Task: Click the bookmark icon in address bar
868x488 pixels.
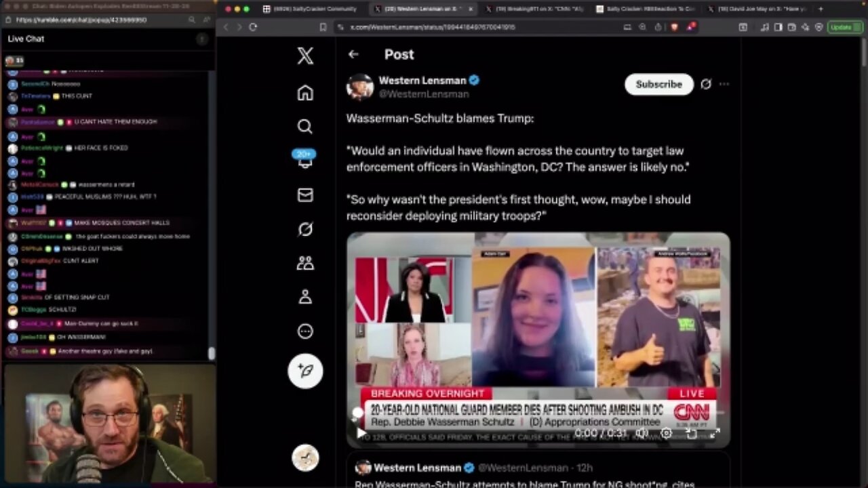Action: point(323,27)
